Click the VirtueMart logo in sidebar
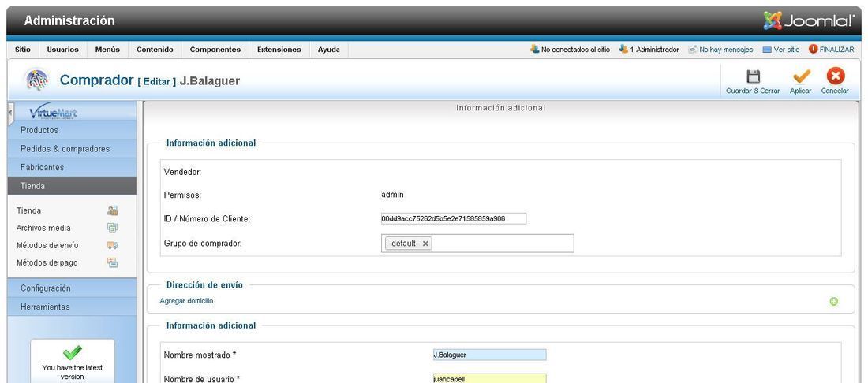This screenshot has height=383, width=868. pos(53,112)
